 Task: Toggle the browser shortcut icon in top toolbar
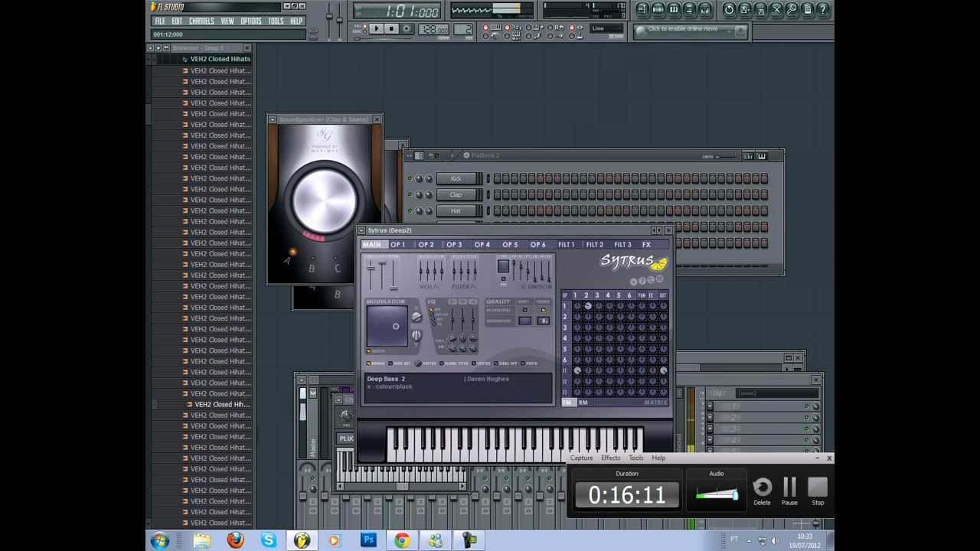pyautogui.click(x=689, y=9)
